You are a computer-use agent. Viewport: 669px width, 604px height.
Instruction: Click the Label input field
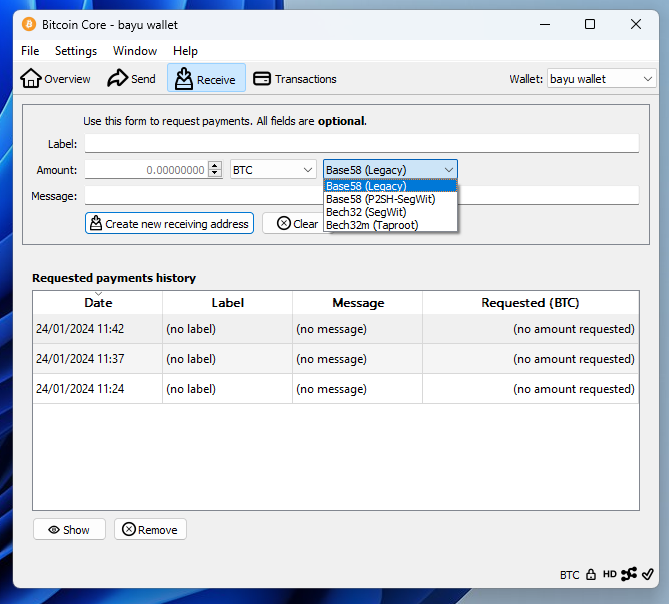tap(361, 143)
